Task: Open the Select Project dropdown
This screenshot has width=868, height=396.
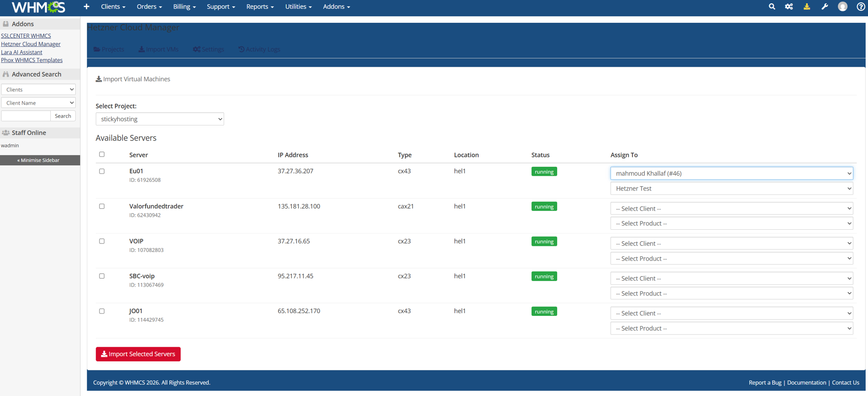Action: pos(160,119)
